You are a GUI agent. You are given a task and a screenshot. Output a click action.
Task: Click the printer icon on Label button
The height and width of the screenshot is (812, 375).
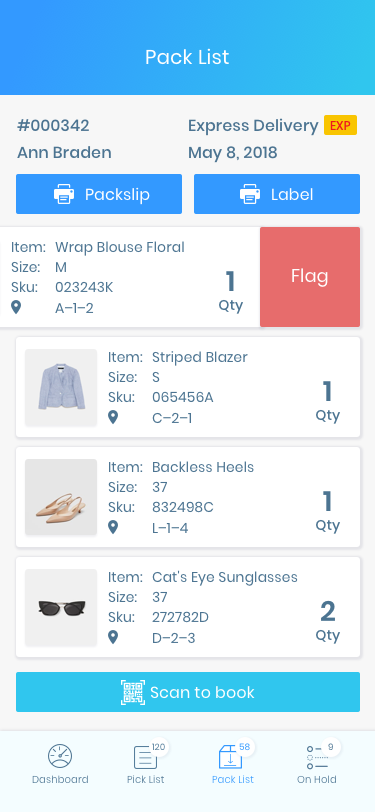(250, 195)
